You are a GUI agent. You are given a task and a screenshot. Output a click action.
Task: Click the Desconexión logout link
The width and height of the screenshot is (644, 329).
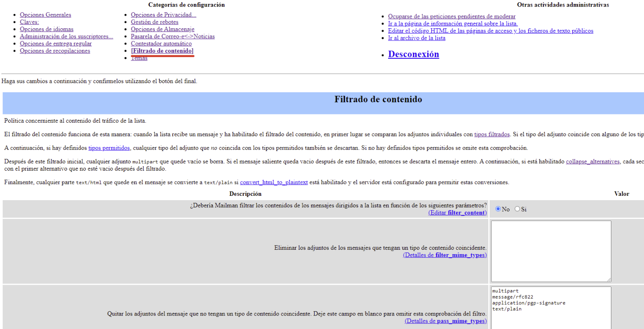413,54
